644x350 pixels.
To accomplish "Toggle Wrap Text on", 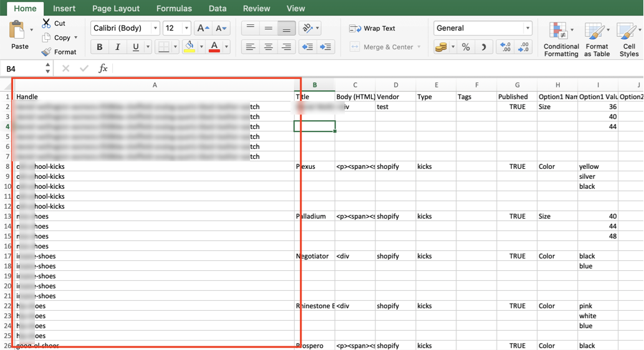I will click(372, 28).
